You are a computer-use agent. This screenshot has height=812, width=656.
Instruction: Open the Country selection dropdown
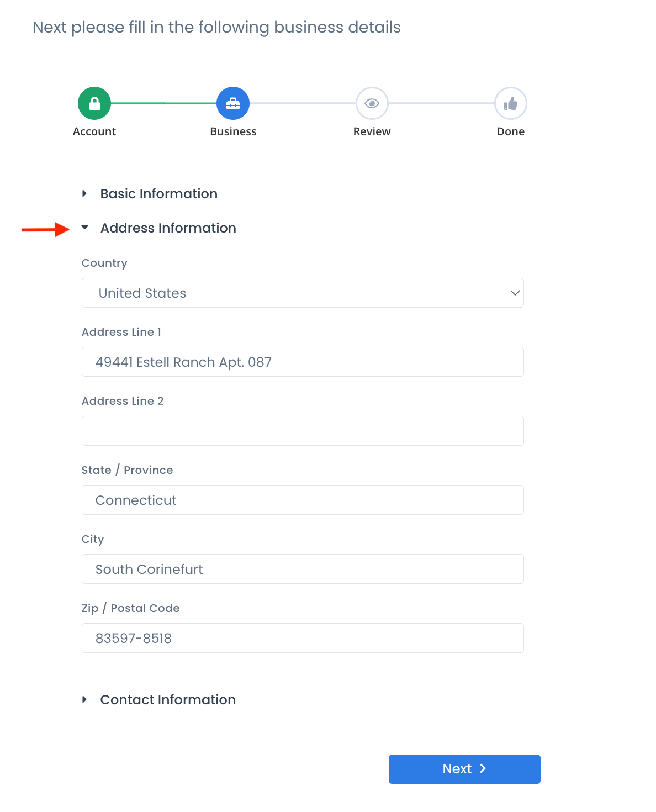[303, 293]
